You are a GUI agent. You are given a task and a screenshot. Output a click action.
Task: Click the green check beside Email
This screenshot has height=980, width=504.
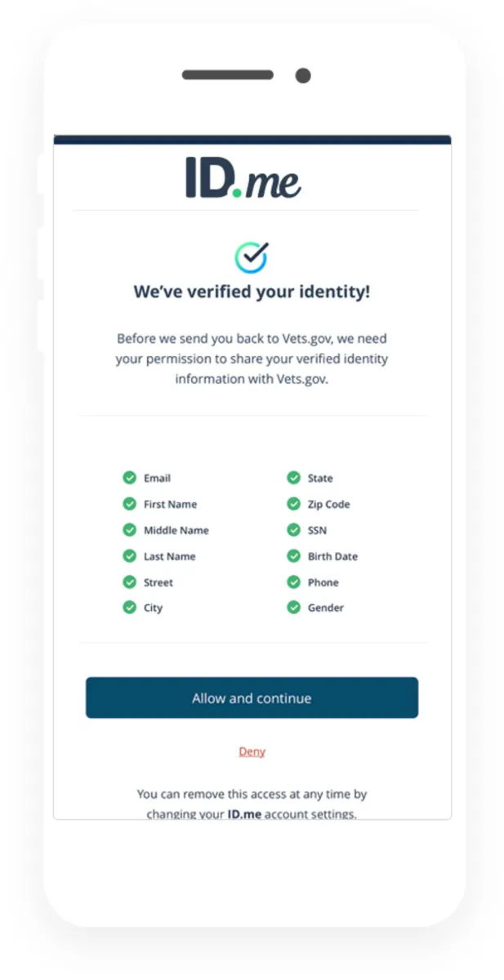click(129, 478)
